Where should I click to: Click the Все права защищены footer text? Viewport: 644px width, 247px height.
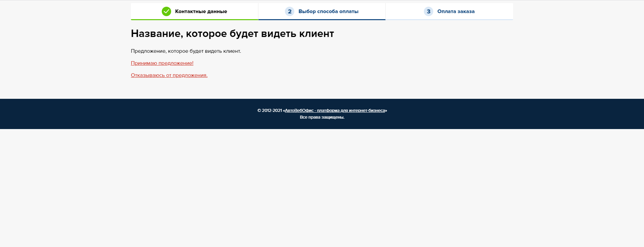pyautogui.click(x=322, y=117)
